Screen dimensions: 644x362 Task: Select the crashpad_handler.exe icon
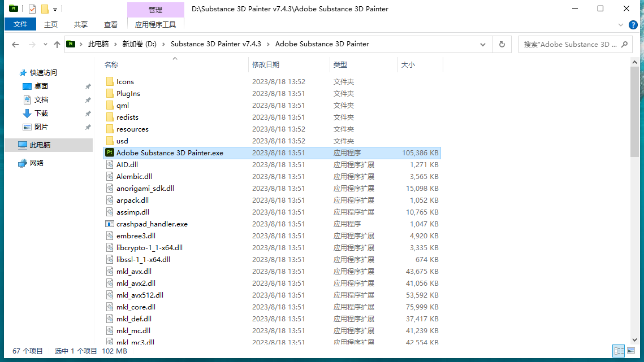pos(110,224)
